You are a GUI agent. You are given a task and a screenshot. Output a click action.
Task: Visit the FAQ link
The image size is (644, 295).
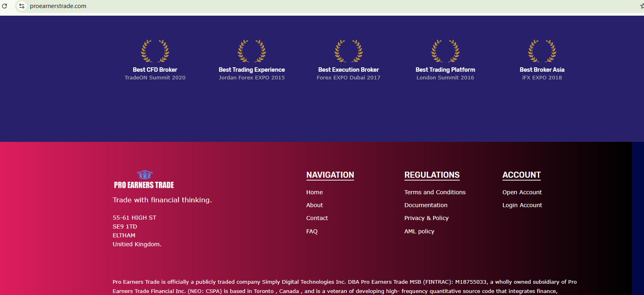(312, 231)
